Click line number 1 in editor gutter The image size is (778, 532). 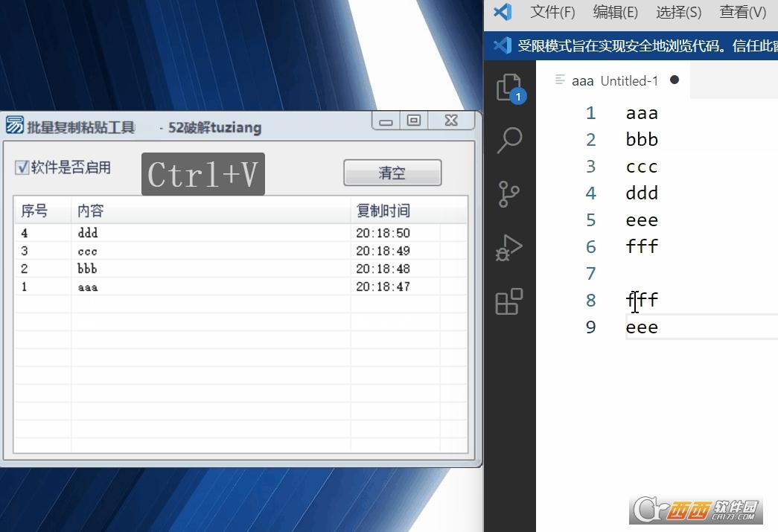pyautogui.click(x=590, y=113)
